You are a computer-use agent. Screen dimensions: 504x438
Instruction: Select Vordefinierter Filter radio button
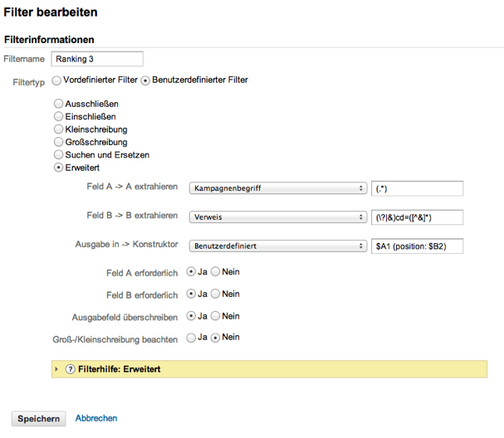pyautogui.click(x=56, y=80)
